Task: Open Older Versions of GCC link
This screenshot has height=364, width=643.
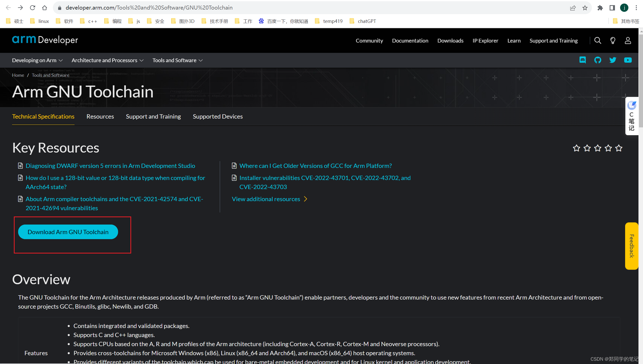Action: 316,166
